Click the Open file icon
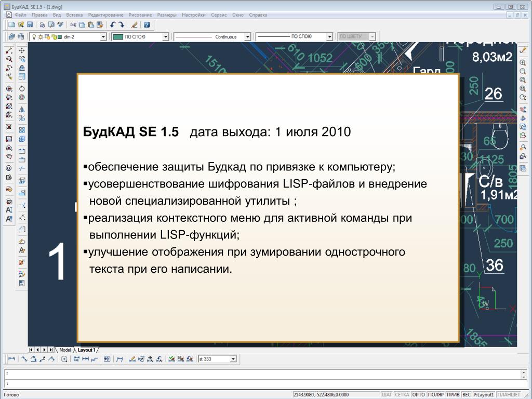This screenshot has width=532, height=399. click(x=21, y=25)
